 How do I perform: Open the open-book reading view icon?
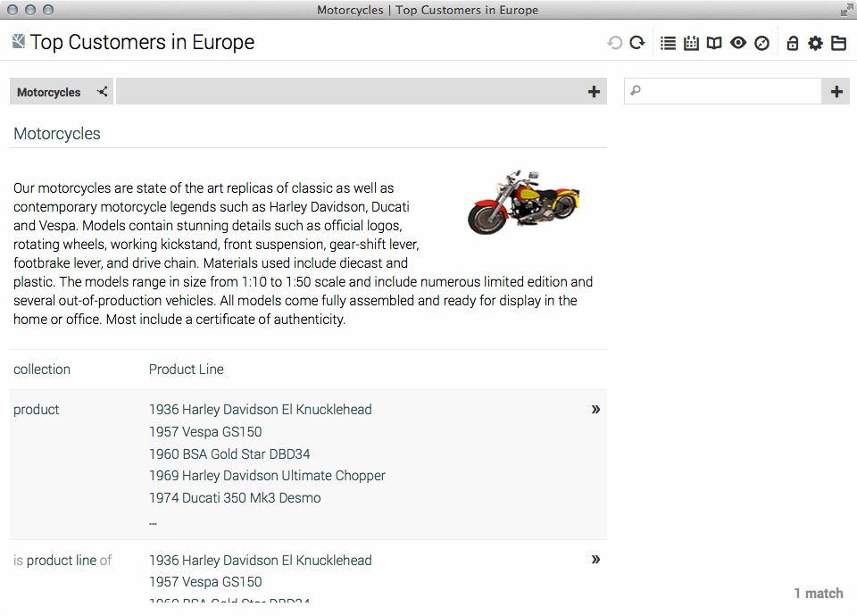pos(714,43)
